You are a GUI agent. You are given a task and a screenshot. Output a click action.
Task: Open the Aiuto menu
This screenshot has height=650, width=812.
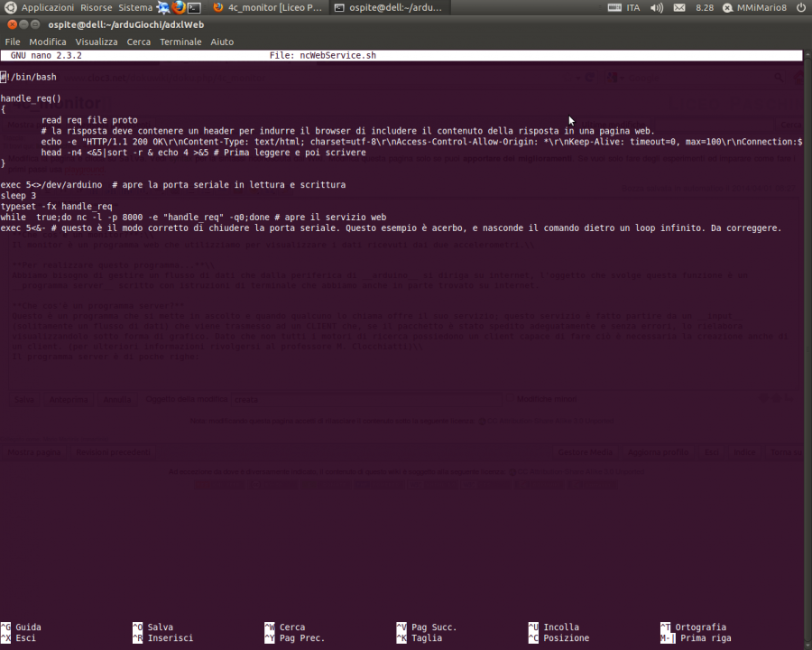pyautogui.click(x=222, y=42)
